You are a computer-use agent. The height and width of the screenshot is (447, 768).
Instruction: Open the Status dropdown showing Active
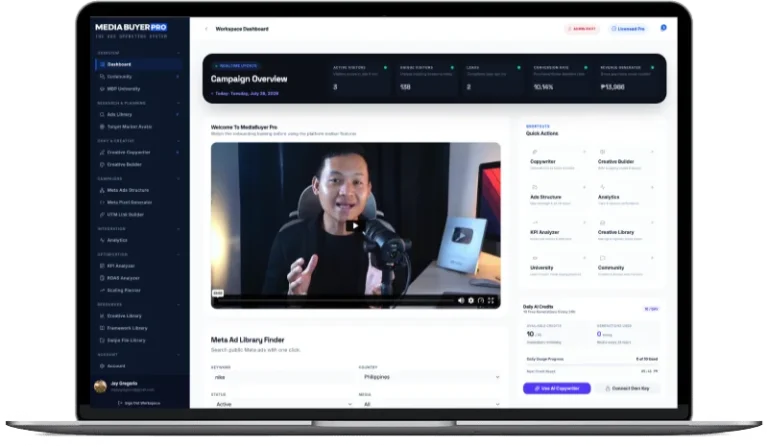(282, 404)
